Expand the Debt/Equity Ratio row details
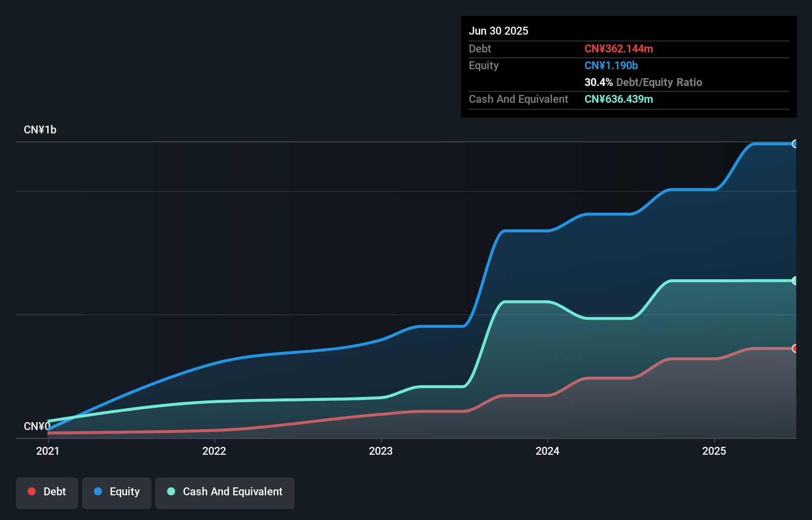 [643, 82]
